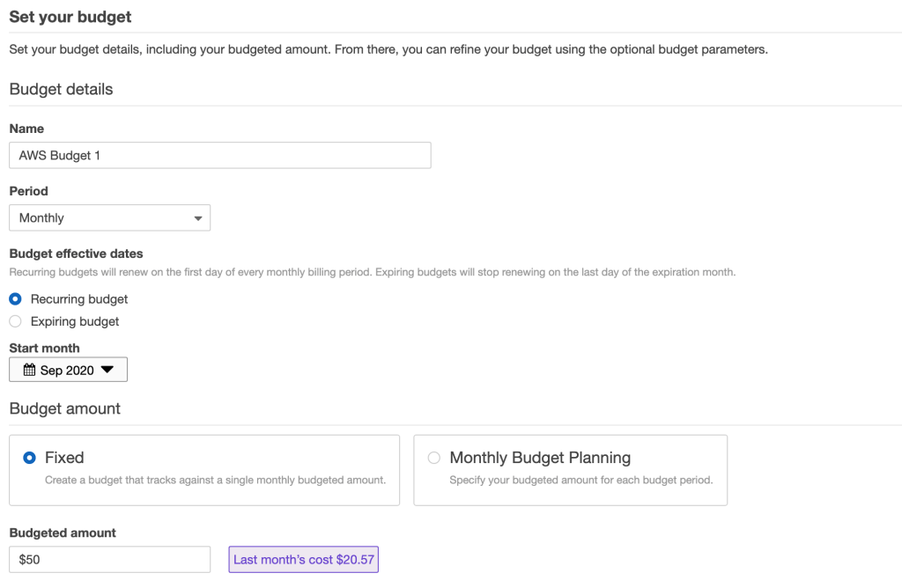The height and width of the screenshot is (588, 902).
Task: Click the Set your budget page title
Action: tap(70, 17)
